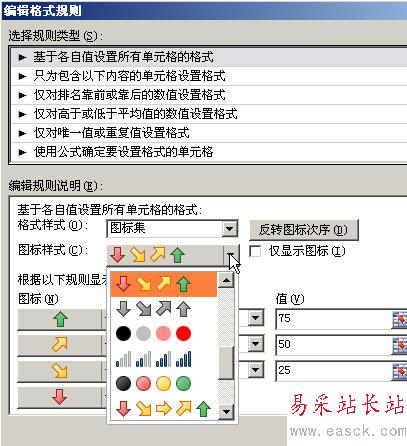This screenshot has width=407, height=446.
Task: Open range selector beside value 50
Action: [400, 345]
